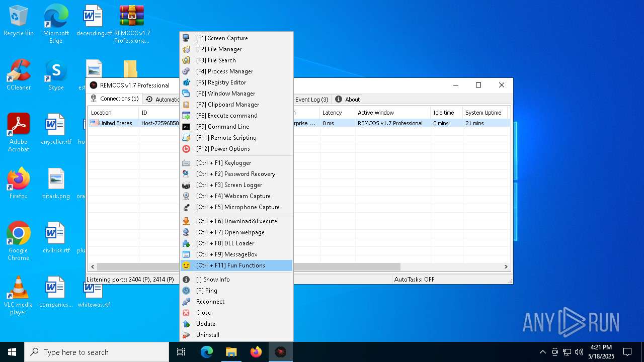
Task: Click the File Manager icon in menu
Action: (x=186, y=49)
